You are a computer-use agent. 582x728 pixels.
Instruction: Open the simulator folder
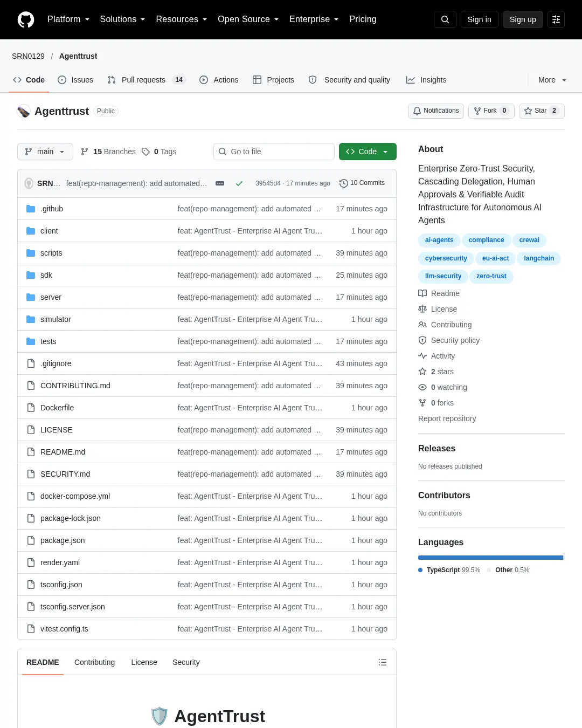point(56,319)
